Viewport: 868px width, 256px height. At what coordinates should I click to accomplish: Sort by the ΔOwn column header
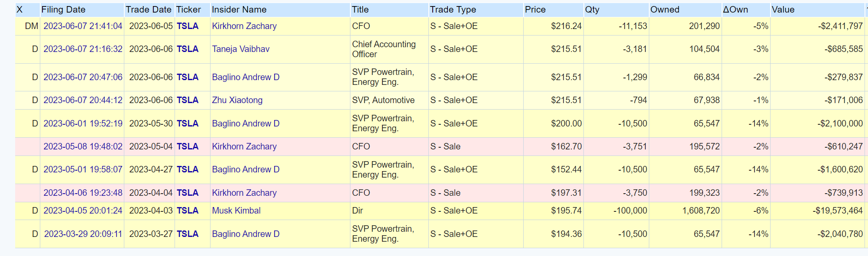point(735,10)
